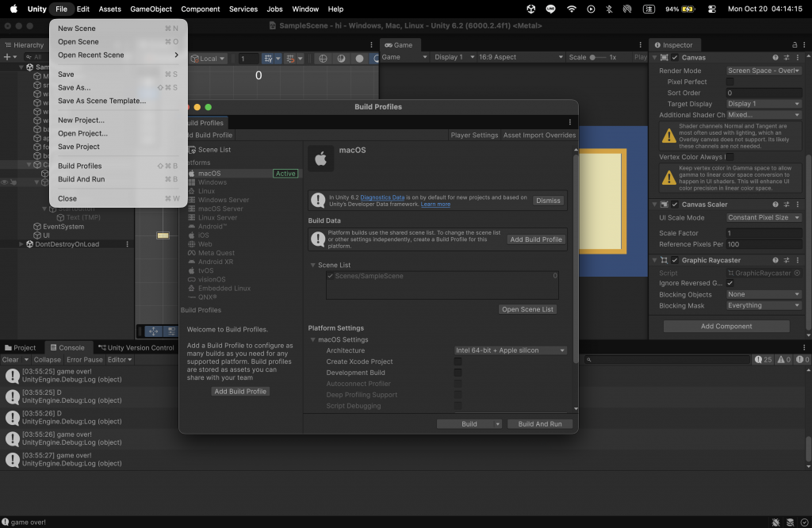Switch to the Project tab
The image size is (812, 528).
[x=21, y=348]
